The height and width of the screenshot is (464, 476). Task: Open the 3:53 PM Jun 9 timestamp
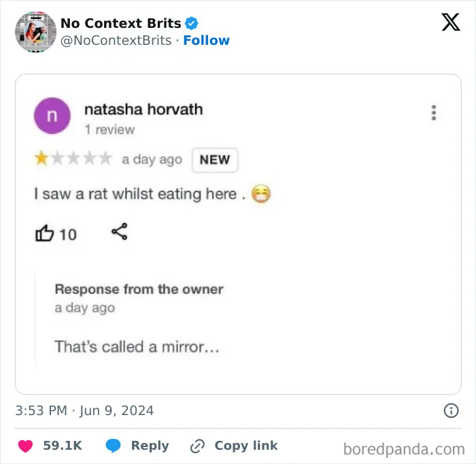tap(84, 410)
